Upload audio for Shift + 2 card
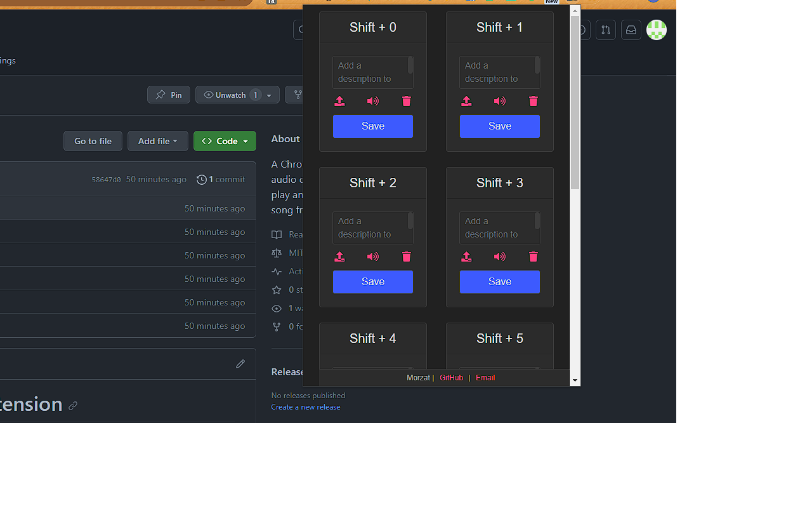812x508 pixels. [339, 257]
